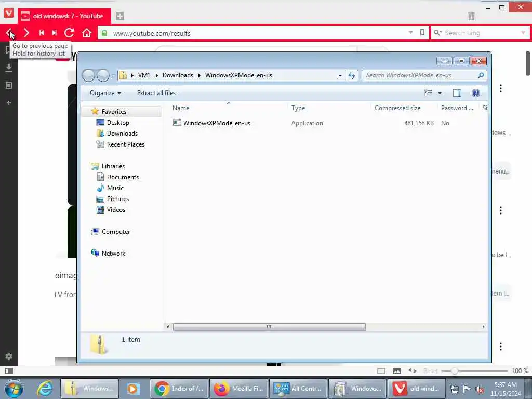Sort by Name column

click(x=229, y=108)
